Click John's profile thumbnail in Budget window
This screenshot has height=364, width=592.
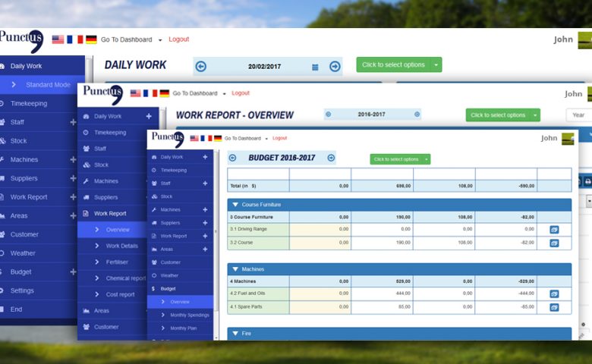(567, 139)
